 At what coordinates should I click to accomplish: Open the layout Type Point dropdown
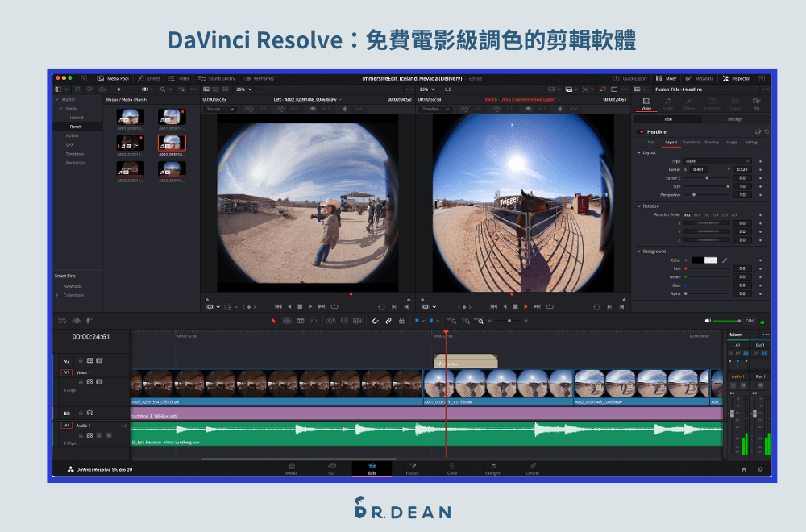tap(717, 161)
